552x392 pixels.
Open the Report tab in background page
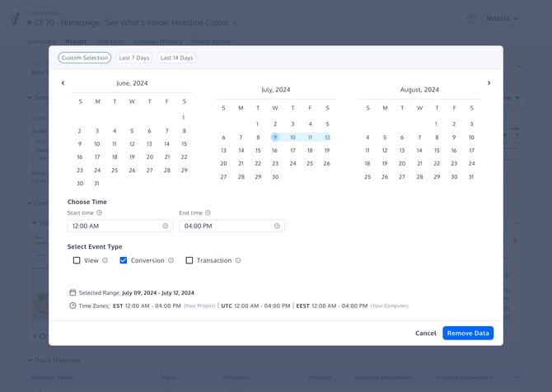point(76,41)
